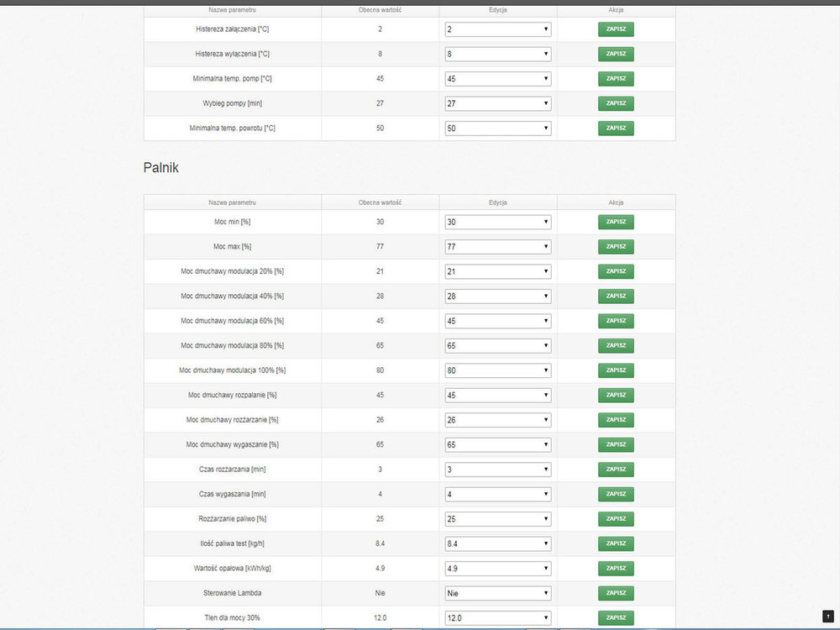The image size is (840, 630).
Task: Open the Sterowanie Lambda dropdown
Action: point(497,593)
